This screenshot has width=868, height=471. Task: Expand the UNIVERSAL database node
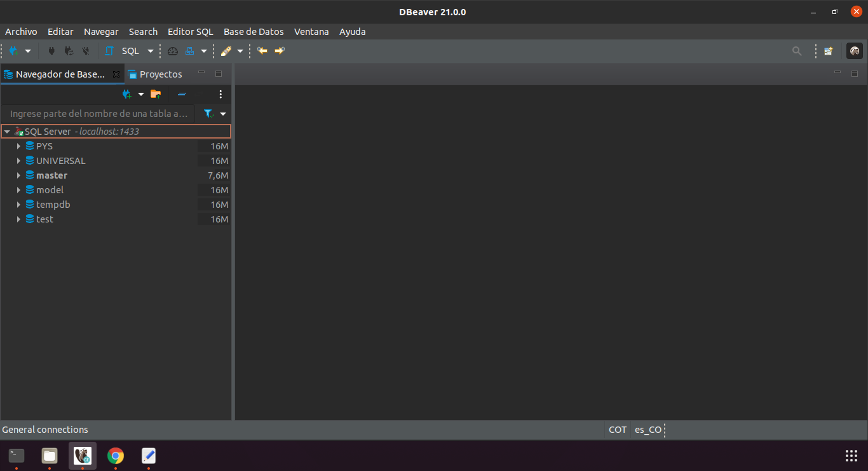pos(18,161)
